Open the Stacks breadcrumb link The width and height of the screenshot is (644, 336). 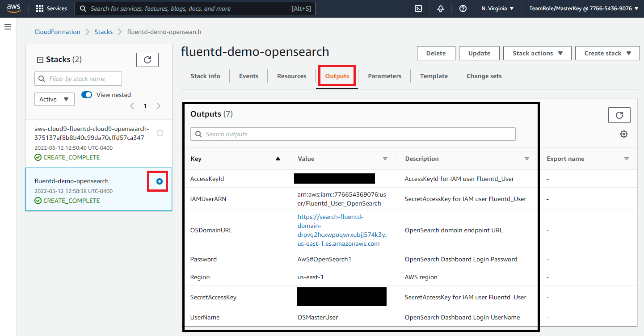pos(103,32)
